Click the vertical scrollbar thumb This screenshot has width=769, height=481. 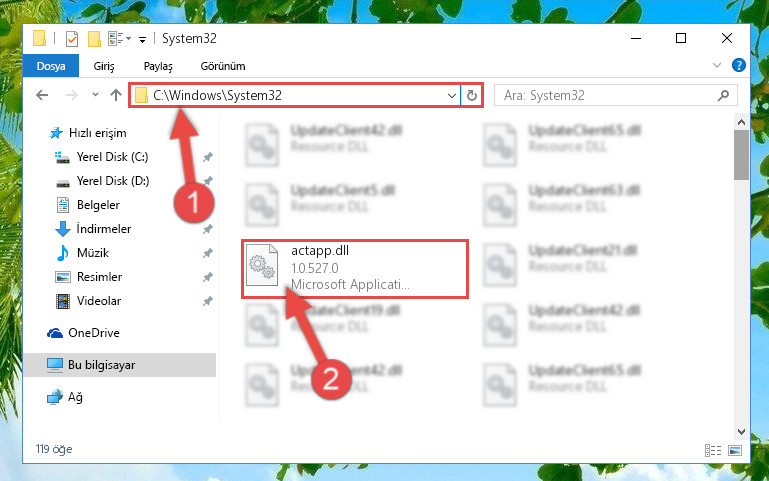pos(741,154)
